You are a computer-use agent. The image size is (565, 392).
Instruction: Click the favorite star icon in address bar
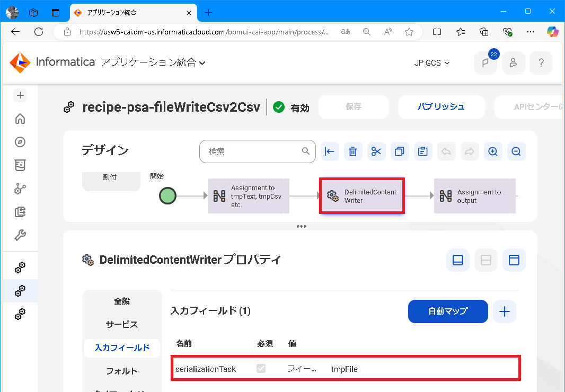409,32
